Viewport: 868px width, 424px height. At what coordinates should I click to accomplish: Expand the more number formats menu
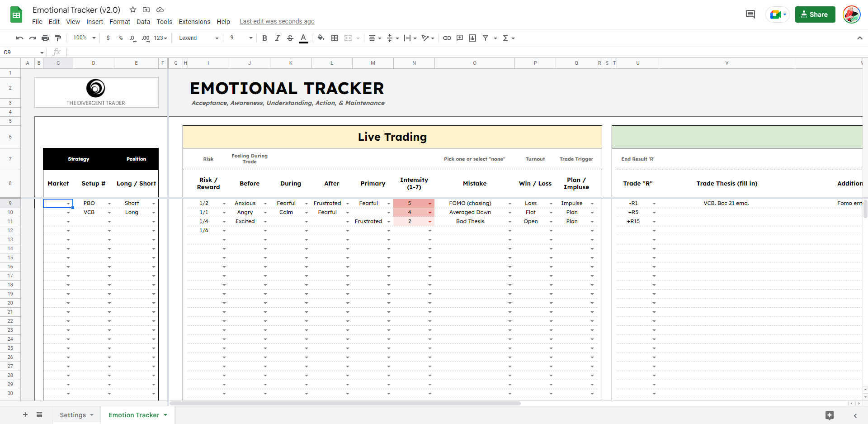coord(160,38)
